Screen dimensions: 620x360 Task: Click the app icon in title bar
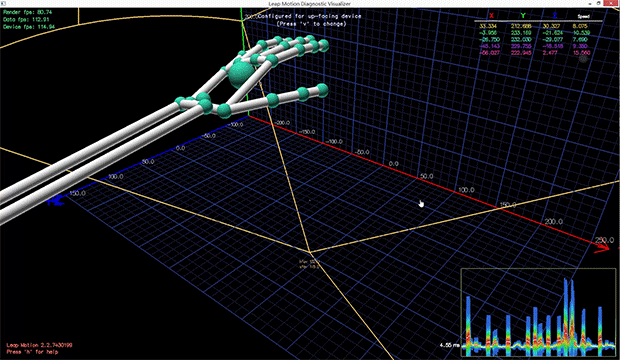click(4, 3)
